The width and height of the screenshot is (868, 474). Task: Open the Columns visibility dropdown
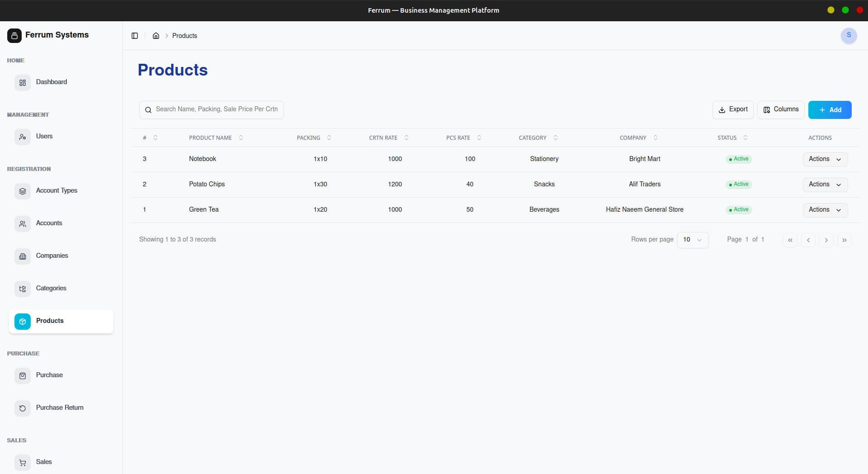point(781,109)
